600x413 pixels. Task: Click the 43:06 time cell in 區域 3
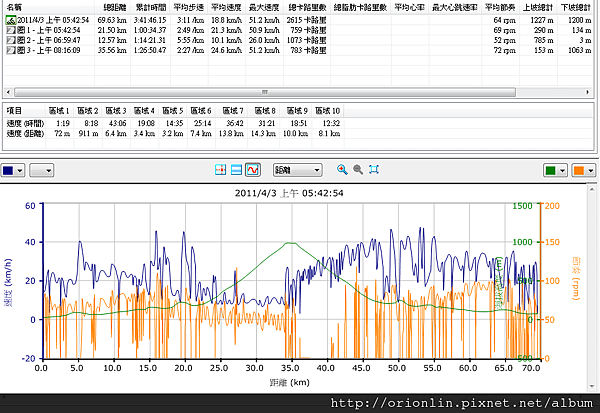click(x=118, y=124)
